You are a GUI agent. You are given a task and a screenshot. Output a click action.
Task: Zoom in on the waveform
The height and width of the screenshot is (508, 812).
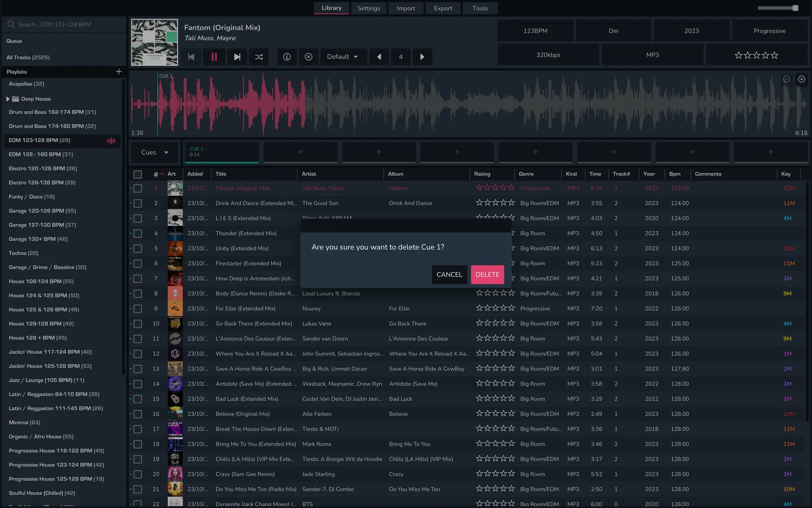(801, 79)
